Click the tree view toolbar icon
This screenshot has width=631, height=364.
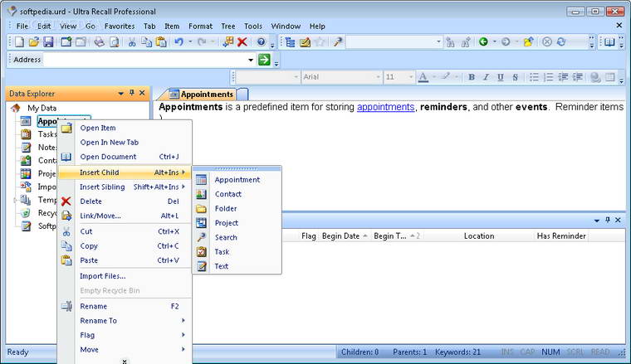pos(290,41)
